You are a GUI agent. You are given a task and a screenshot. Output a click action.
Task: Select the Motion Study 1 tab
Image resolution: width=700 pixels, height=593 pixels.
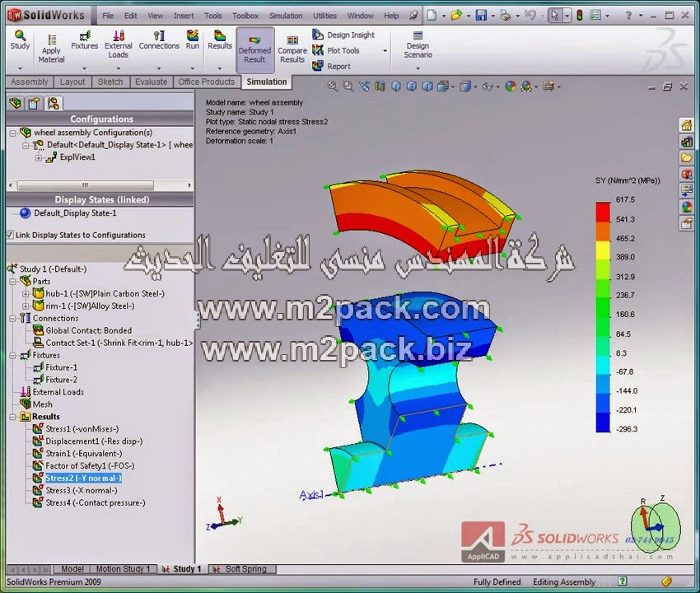coord(124,569)
